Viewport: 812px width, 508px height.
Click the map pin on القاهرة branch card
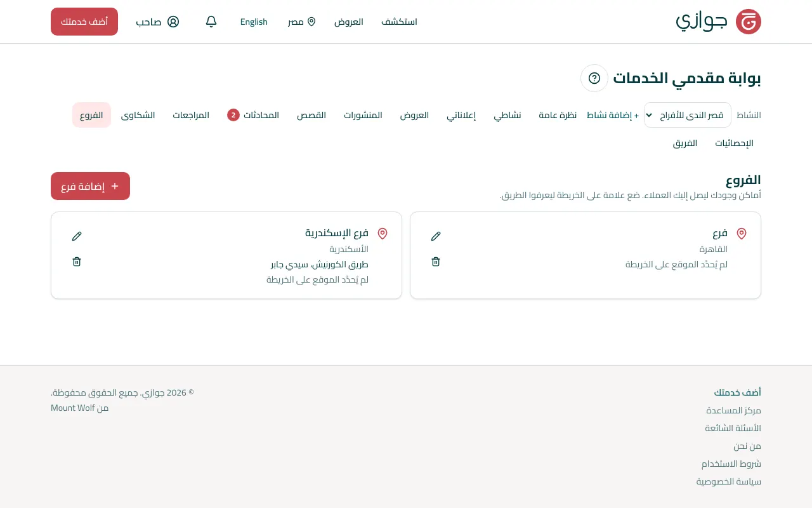point(742,234)
